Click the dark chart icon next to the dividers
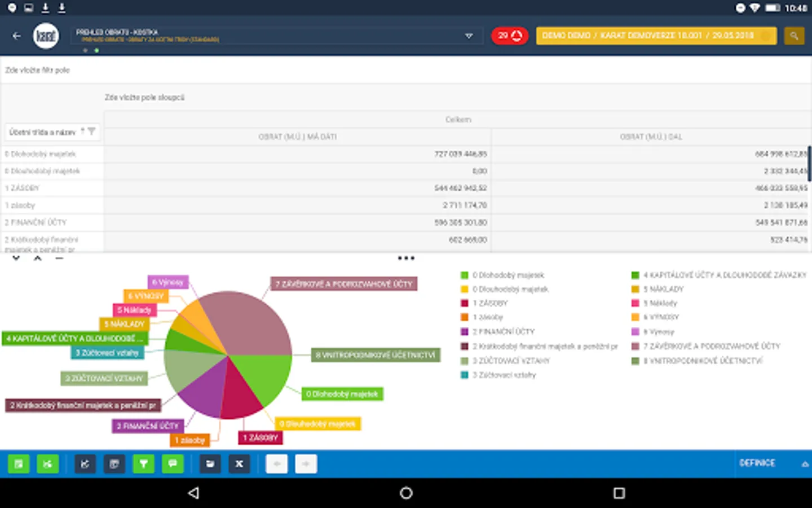 point(85,464)
